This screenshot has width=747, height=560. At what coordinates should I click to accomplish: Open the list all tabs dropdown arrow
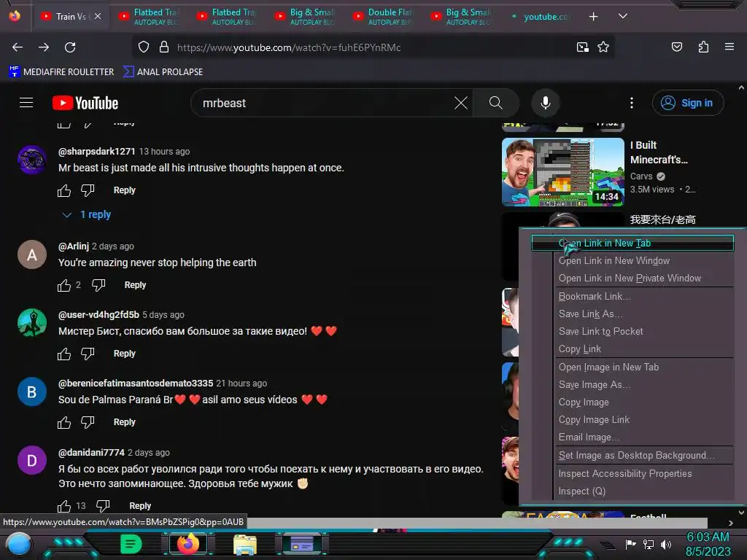pyautogui.click(x=623, y=16)
